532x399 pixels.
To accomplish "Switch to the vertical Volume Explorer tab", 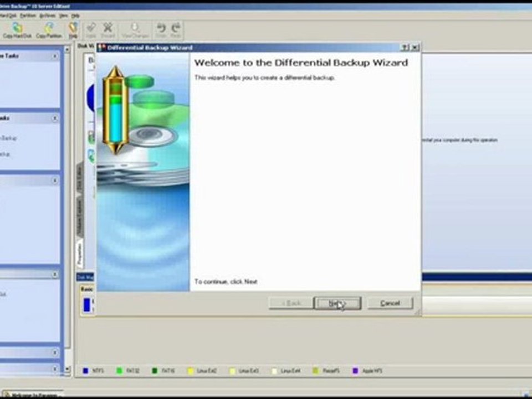I will point(80,217).
